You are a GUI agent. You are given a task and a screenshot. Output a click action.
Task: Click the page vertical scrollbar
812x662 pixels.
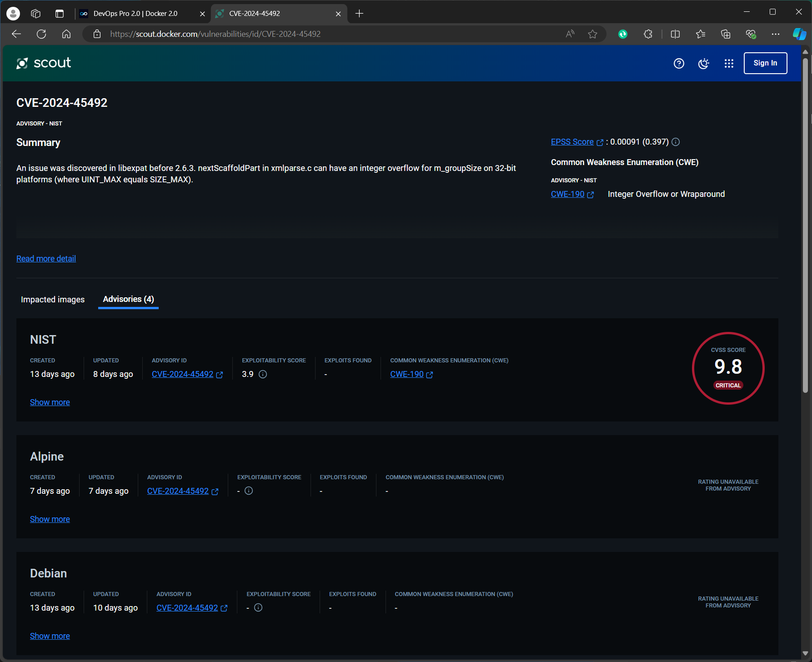click(805, 227)
